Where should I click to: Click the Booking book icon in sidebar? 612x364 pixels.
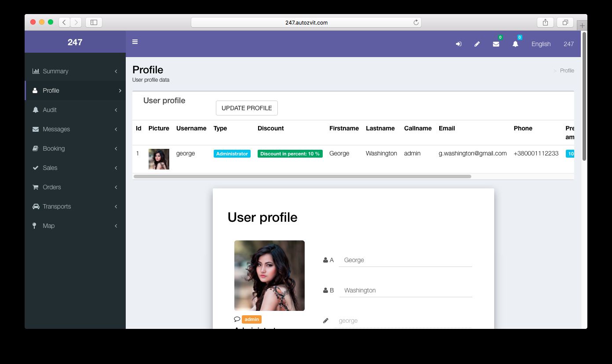point(36,148)
